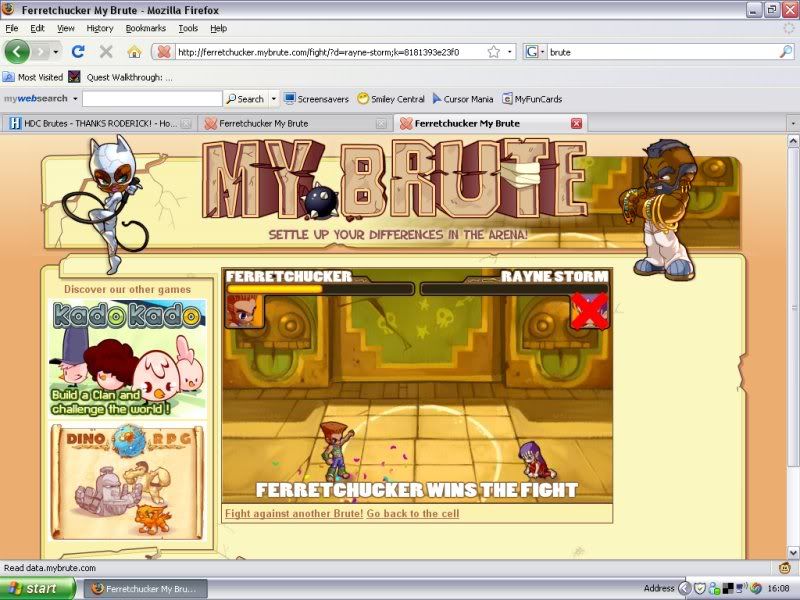Image resolution: width=800 pixels, height=600 pixels.
Task: Close the active Ferretchucker My Brute tab
Action: (577, 123)
